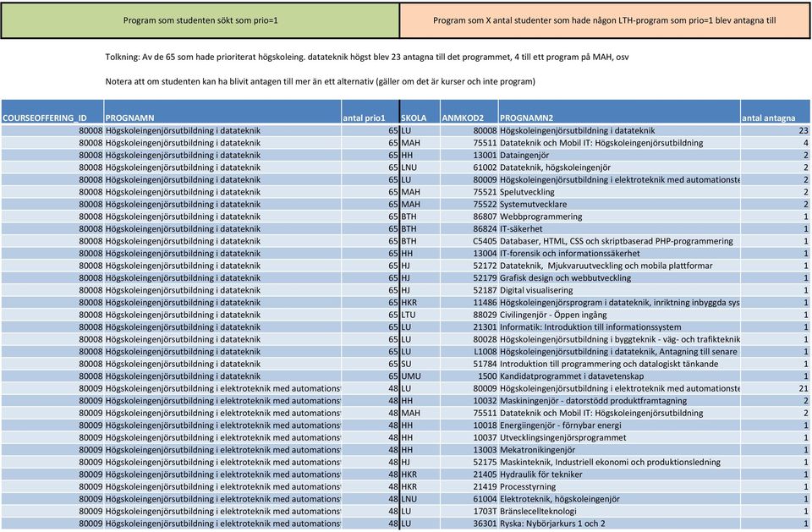Click orange banner about LTH-program antagna
The width and height of the screenshot is (812, 532).
605,20
